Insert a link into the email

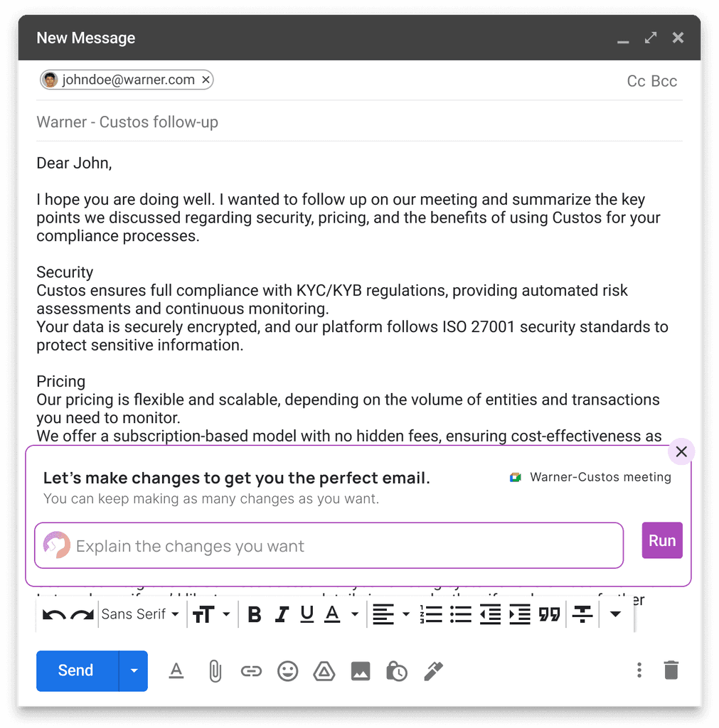(251, 671)
